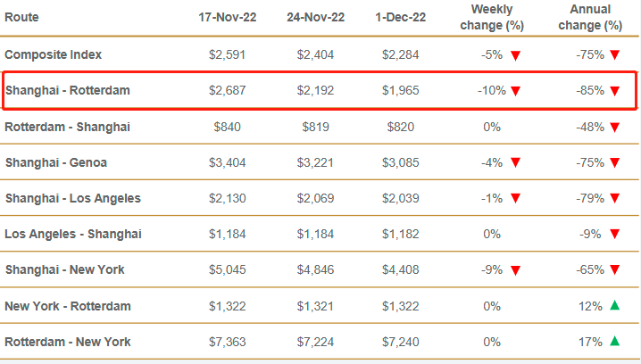The height and width of the screenshot is (364, 641).
Task: Click red arrow for Los Angeles - Shanghai annual change
Action: 614,234
